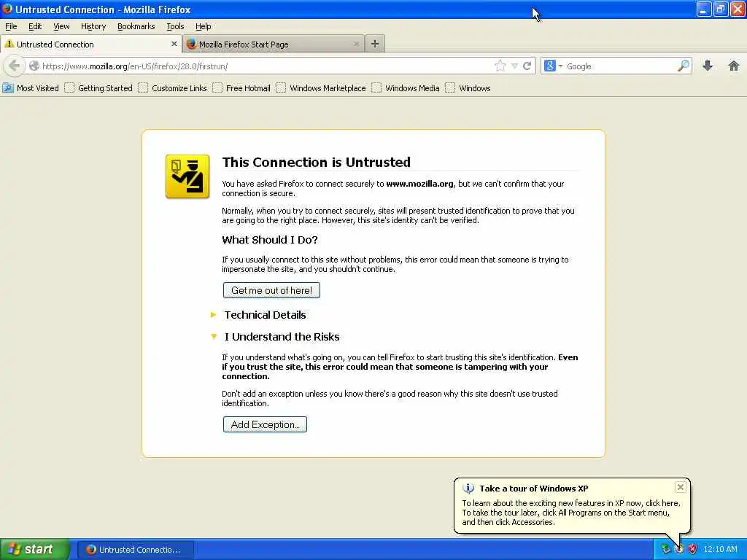Screen dimensions: 747x560
Task: Click the untrusted connection policeman warning icon
Action: tap(187, 176)
